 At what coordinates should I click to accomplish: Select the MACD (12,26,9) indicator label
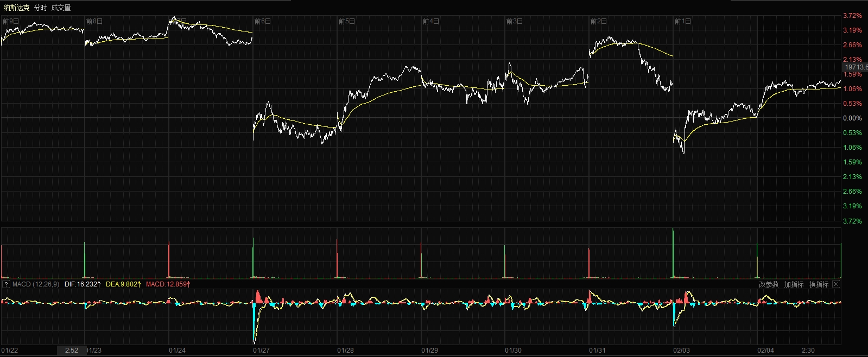(36, 284)
